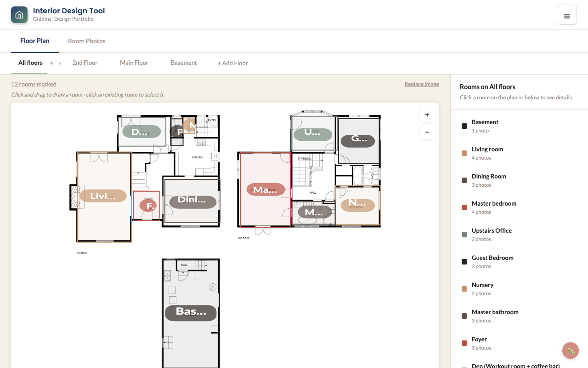
Task: Select the Guest bedroom label on plan
Action: point(358,141)
